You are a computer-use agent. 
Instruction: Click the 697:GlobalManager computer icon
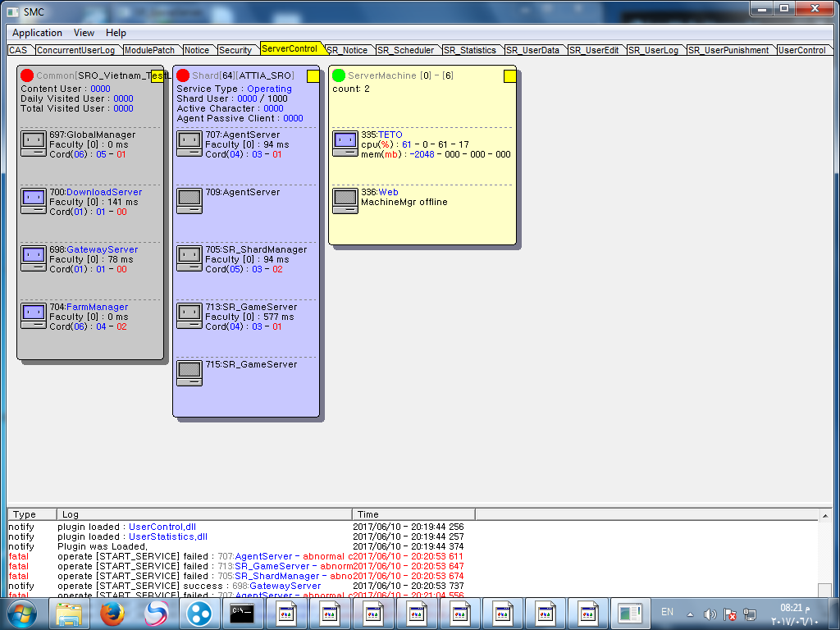tap(33, 144)
